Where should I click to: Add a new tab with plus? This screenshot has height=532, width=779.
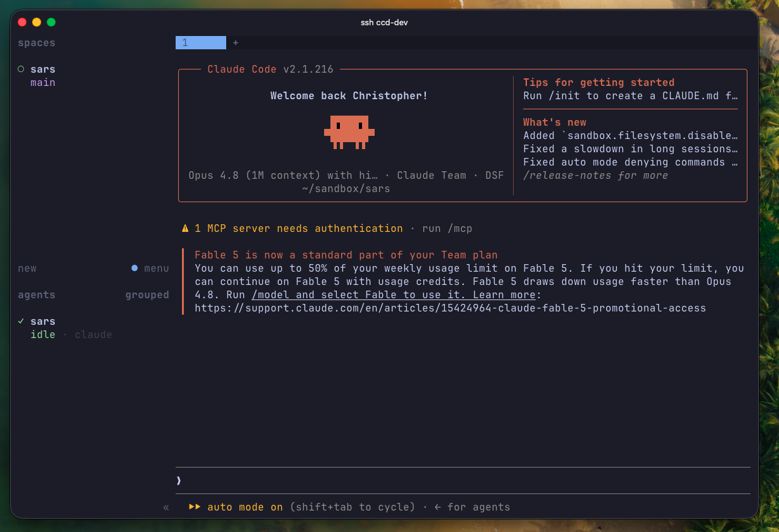coord(236,43)
